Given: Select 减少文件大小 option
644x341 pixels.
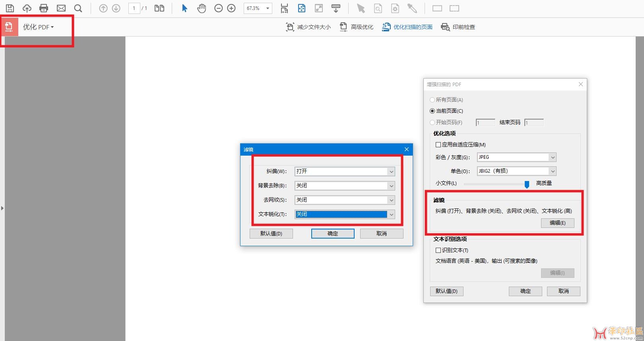Looking at the screenshot, I should click(x=308, y=27).
